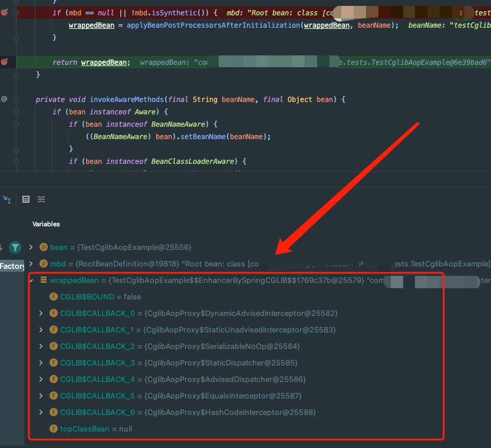Select the Variables tab label
The width and height of the screenshot is (491, 448).
click(46, 224)
